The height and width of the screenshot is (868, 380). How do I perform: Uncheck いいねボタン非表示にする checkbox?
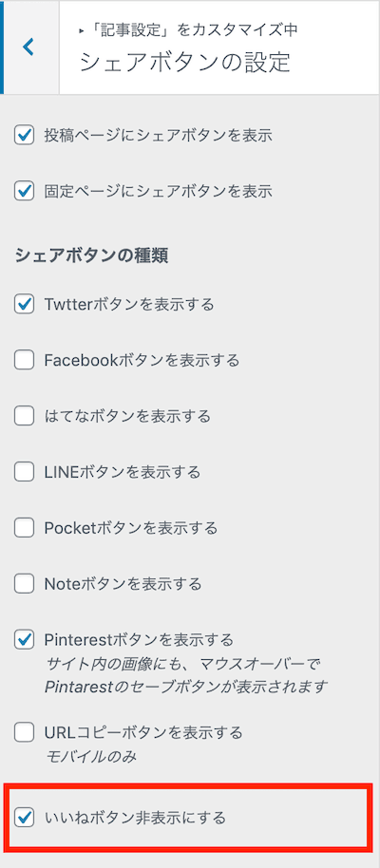coord(24,818)
